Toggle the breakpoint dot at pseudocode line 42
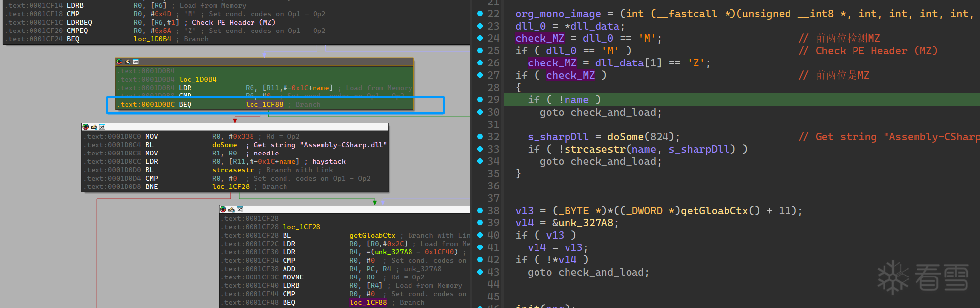 click(480, 260)
